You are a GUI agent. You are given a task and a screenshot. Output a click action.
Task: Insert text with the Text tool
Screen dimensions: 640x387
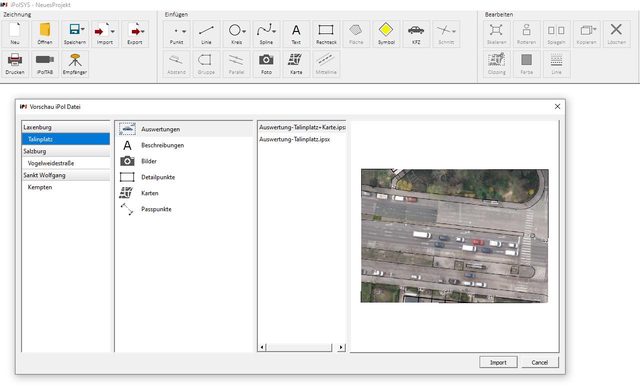tap(296, 33)
